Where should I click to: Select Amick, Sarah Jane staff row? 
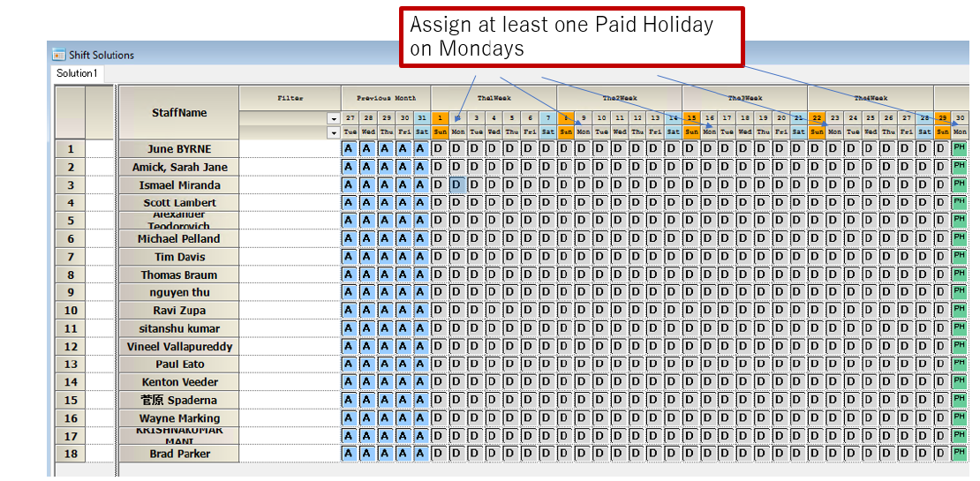tap(179, 167)
